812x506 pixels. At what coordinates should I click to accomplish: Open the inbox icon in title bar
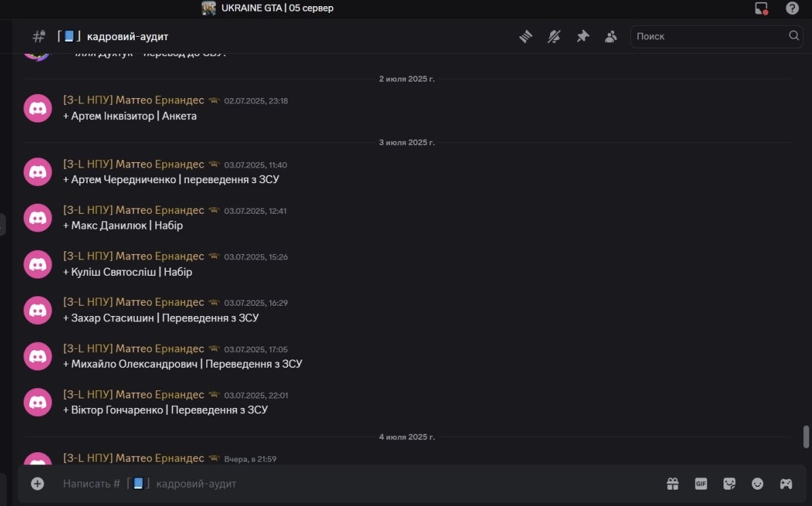tap(761, 8)
